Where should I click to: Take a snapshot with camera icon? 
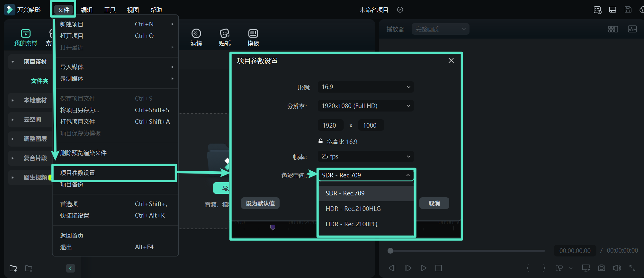pyautogui.click(x=602, y=268)
